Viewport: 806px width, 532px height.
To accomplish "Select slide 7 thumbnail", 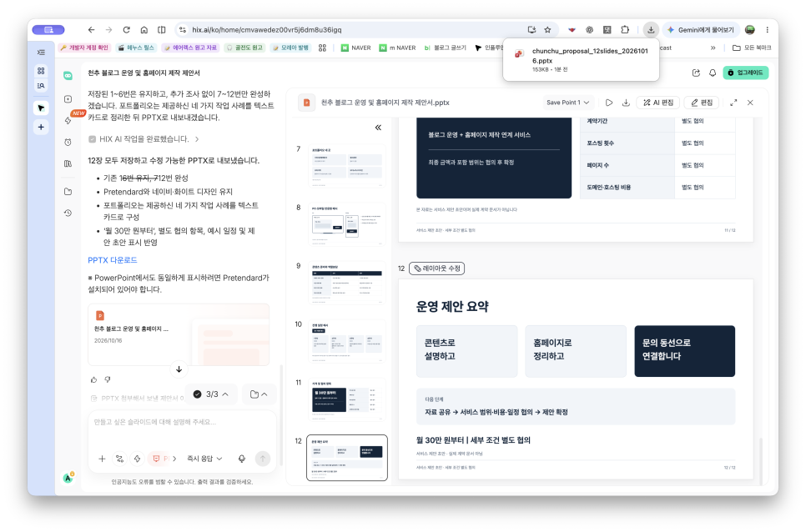I will pyautogui.click(x=346, y=166).
